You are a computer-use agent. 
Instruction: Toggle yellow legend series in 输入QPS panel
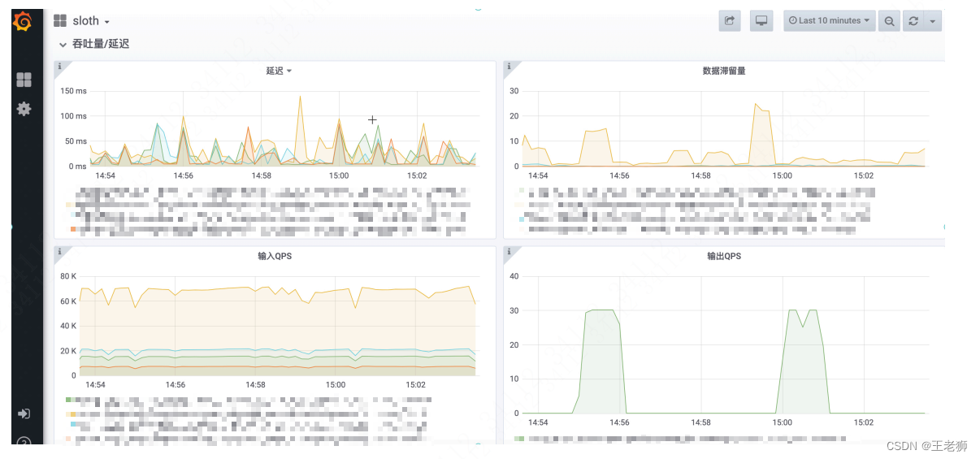73,414
